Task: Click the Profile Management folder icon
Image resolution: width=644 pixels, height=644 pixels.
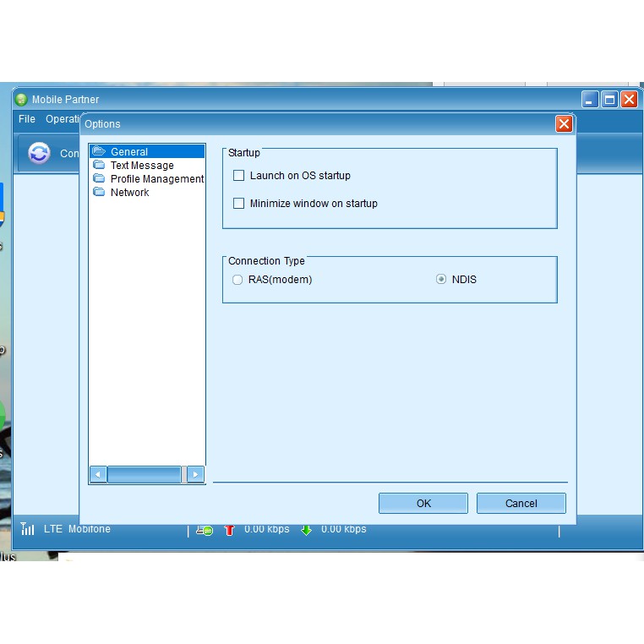Action: [x=100, y=179]
